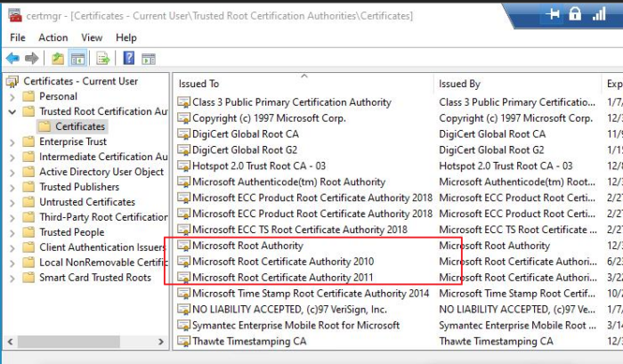Click Issued By cell DigiCert Global Root CA

492,133
